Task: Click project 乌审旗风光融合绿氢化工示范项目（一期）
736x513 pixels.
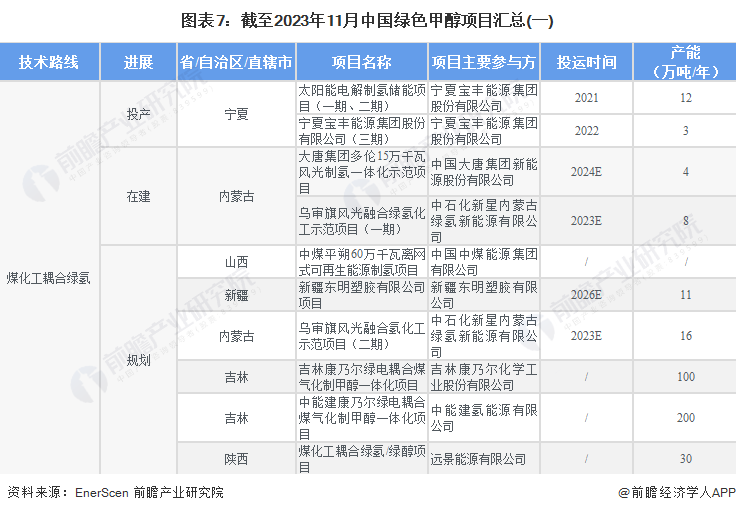Action: (x=362, y=221)
